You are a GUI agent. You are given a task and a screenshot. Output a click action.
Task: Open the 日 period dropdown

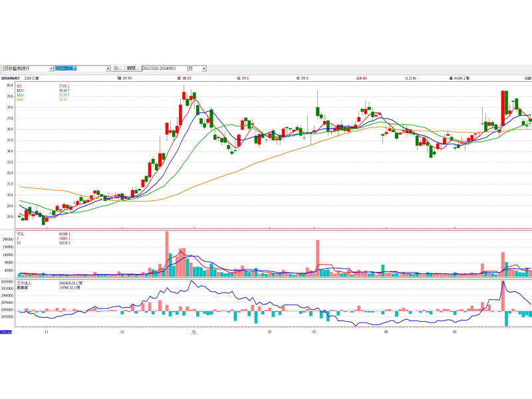point(203,68)
